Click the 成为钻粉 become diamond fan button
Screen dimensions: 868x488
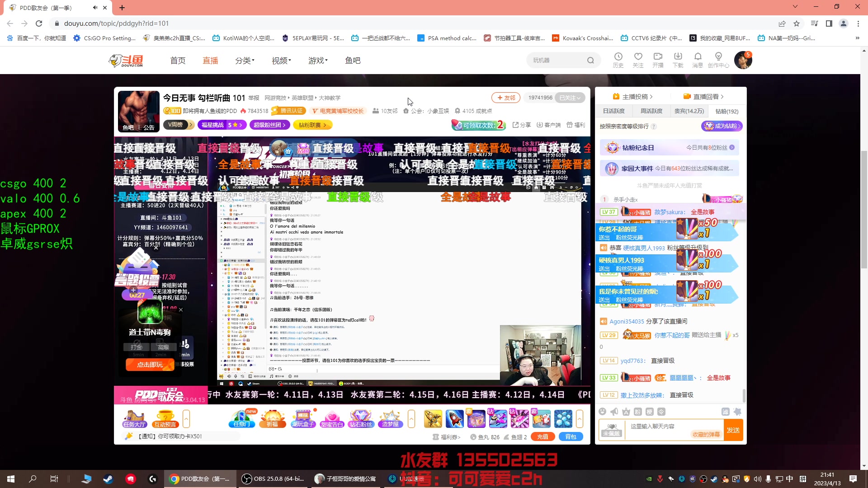point(722,127)
